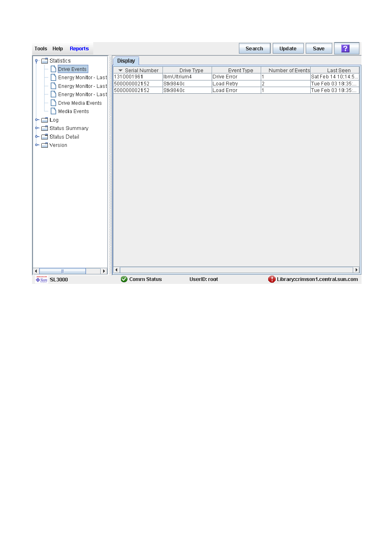Click the red library alert icon
The height and width of the screenshot is (536, 392).
click(272, 279)
